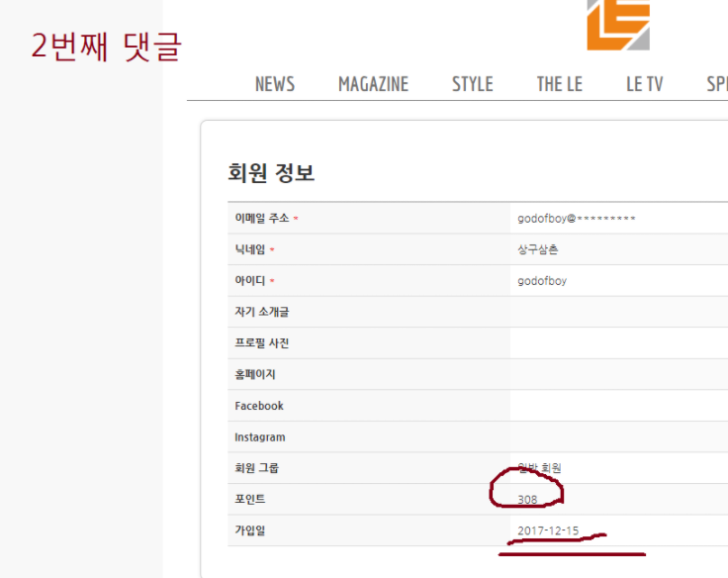Navigate to LE TV
Image resolution: width=728 pixels, height=578 pixels.
pos(644,84)
